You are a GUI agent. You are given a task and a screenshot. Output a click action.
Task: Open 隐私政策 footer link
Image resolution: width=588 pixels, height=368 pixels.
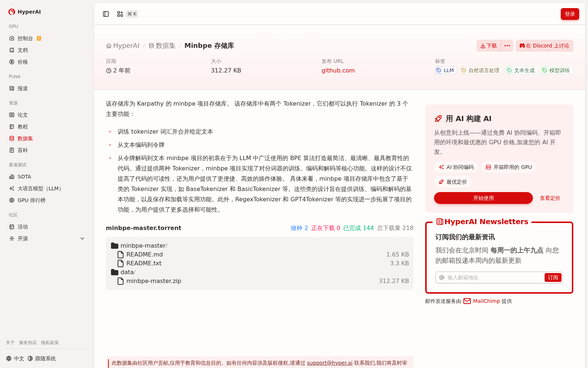(x=50, y=343)
